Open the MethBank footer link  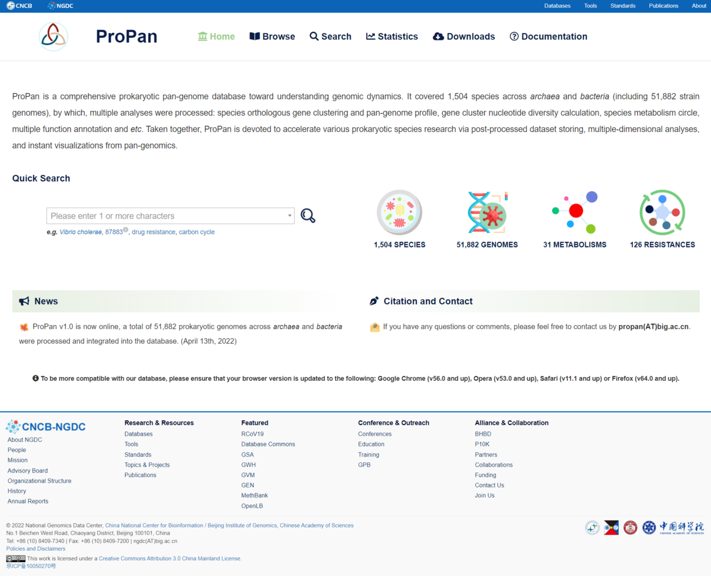coord(254,495)
